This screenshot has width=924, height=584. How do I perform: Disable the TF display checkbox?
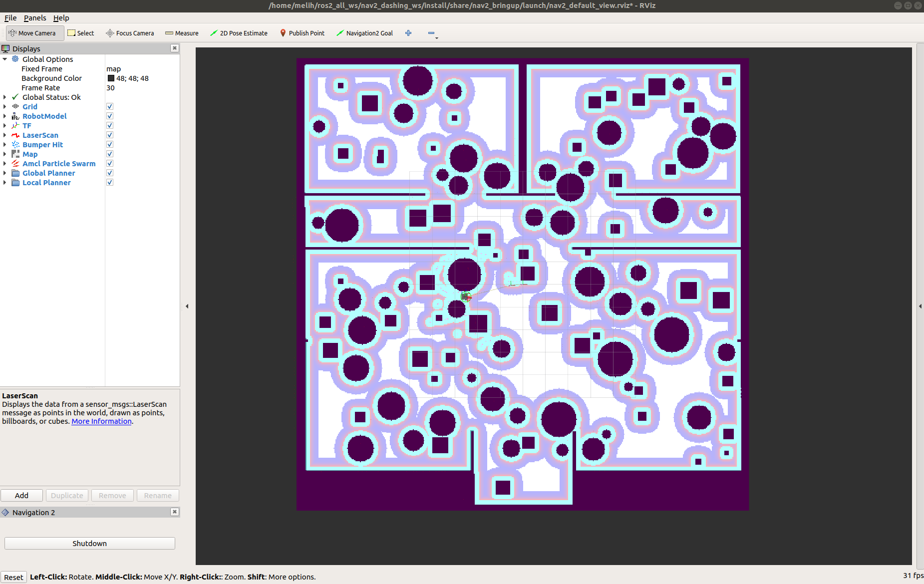coord(110,125)
